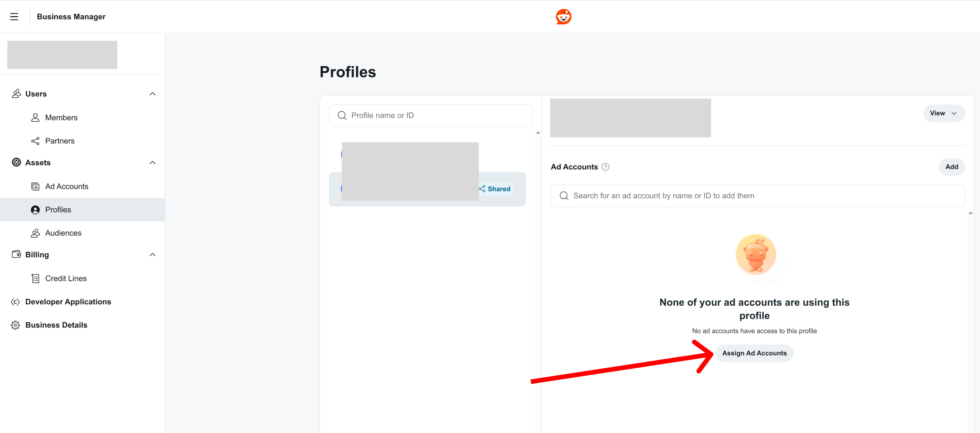This screenshot has width=980, height=433.
Task: Click the Assets globe icon
Action: point(16,162)
